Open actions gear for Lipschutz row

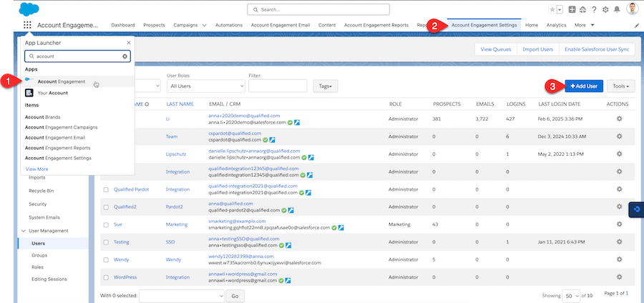click(620, 154)
